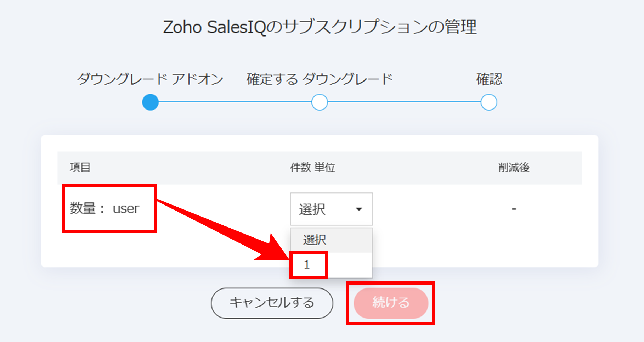Click the second step circle on progress line
The height and width of the screenshot is (342, 644).
coord(320,102)
